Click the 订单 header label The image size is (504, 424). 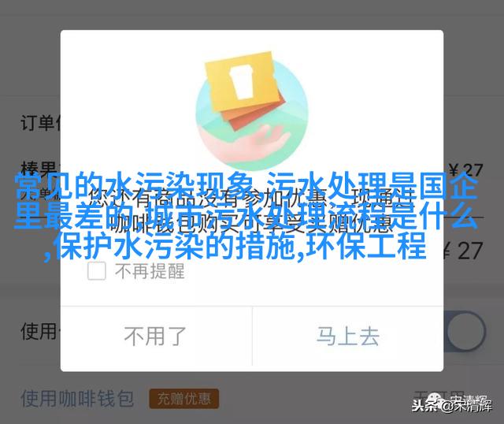click(x=40, y=123)
